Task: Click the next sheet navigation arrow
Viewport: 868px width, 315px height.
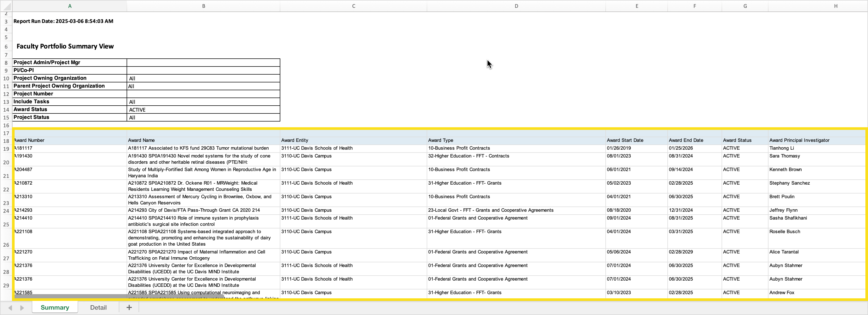Action: [22, 308]
